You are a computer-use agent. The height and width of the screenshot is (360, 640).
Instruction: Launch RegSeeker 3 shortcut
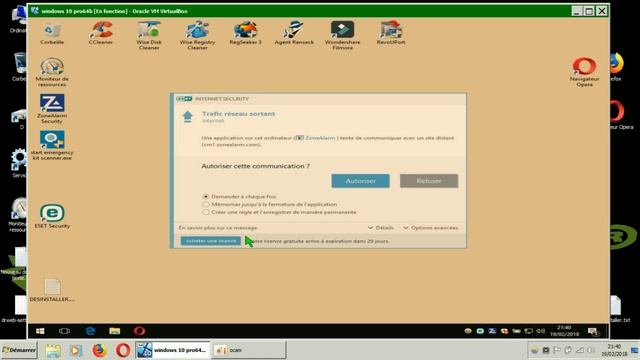point(245,33)
